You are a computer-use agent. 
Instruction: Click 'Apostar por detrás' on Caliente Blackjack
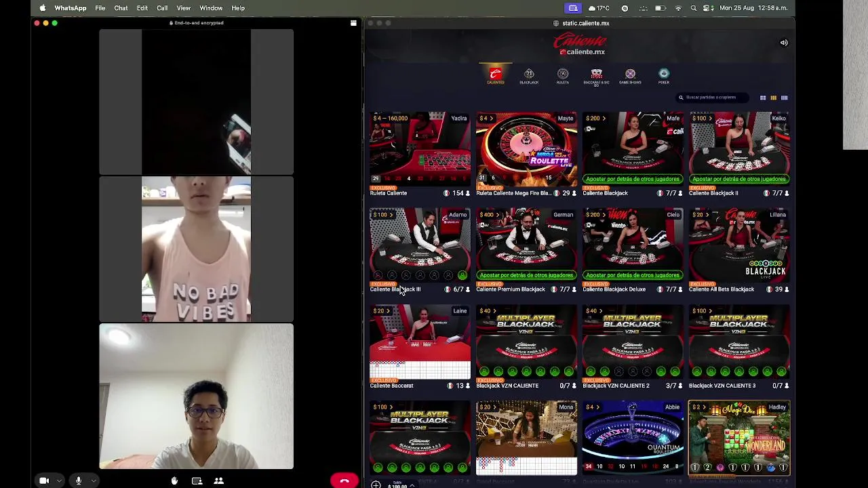(632, 179)
